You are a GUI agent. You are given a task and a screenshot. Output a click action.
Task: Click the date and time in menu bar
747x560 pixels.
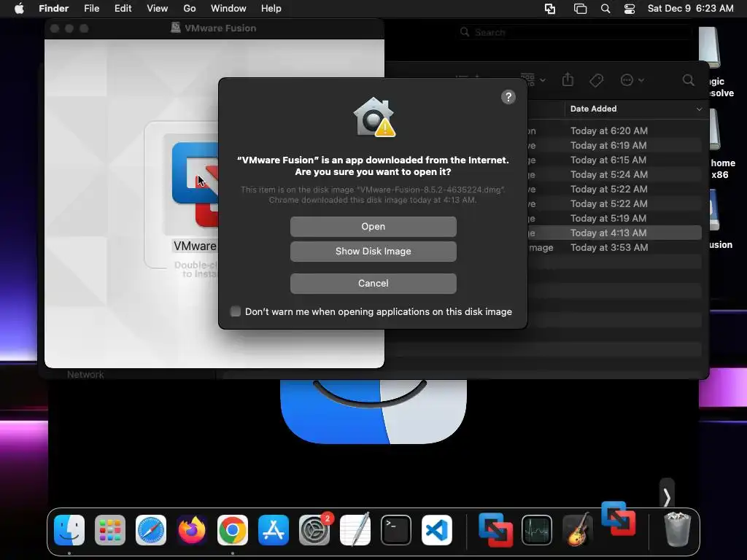(x=690, y=9)
